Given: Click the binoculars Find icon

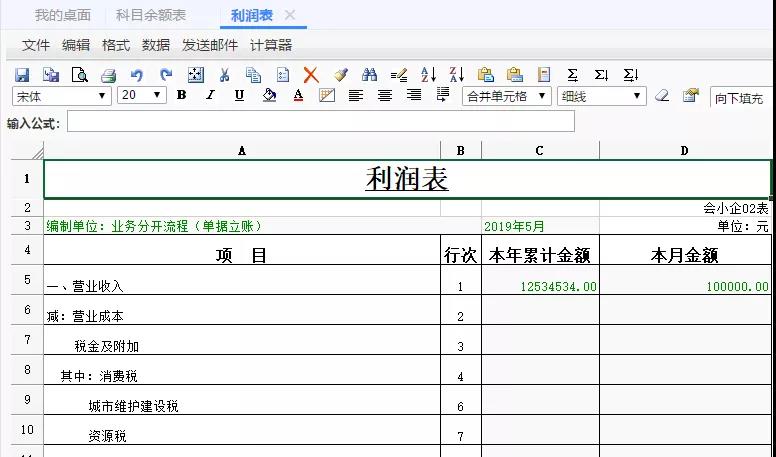Looking at the screenshot, I should (369, 75).
